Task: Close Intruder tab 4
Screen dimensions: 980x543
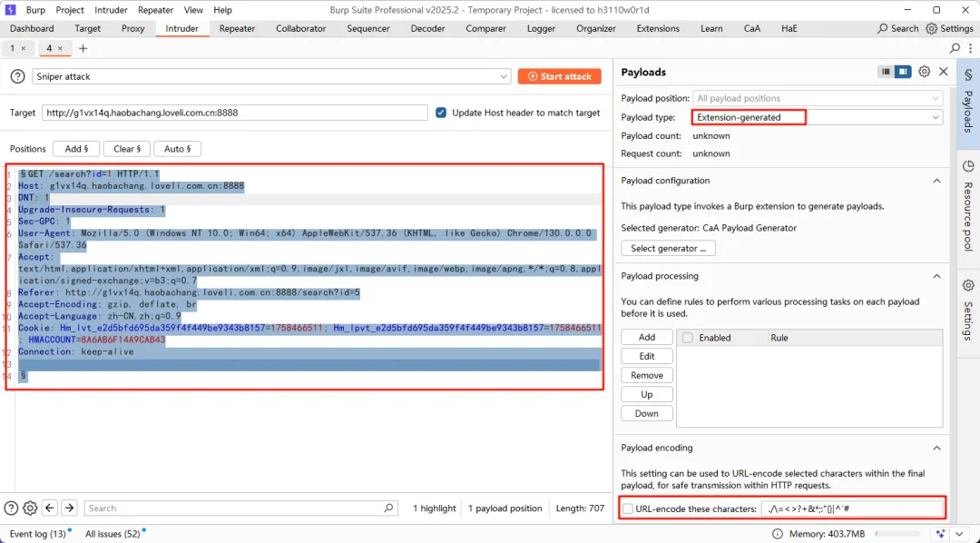Action: pyautogui.click(x=60, y=48)
